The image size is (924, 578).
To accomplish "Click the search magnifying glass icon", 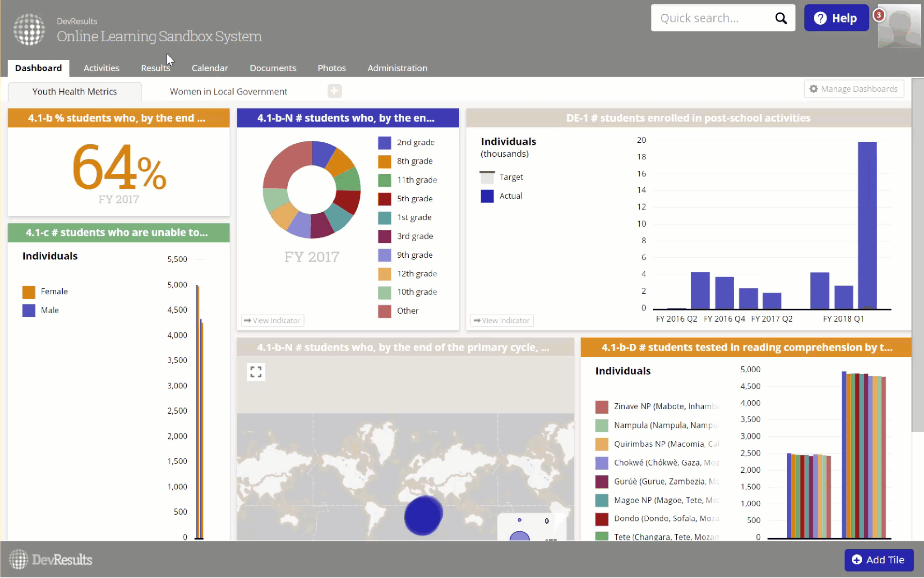I will [780, 18].
